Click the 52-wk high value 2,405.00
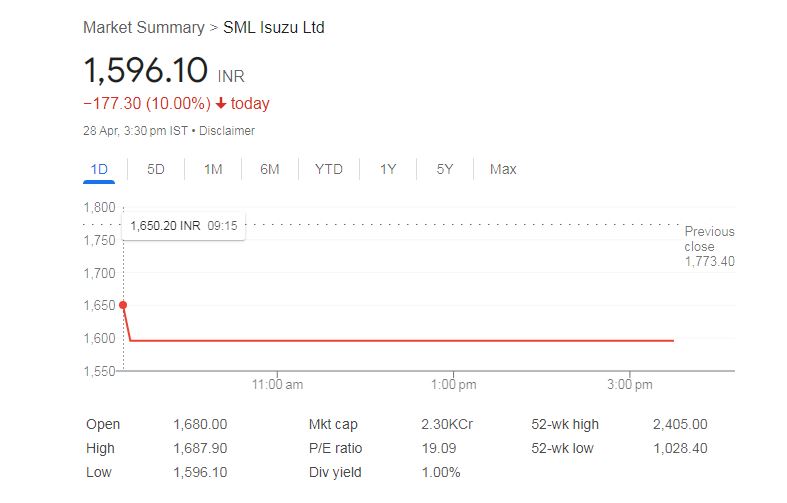Image resolution: width=787 pixels, height=503 pixels. coord(680,424)
